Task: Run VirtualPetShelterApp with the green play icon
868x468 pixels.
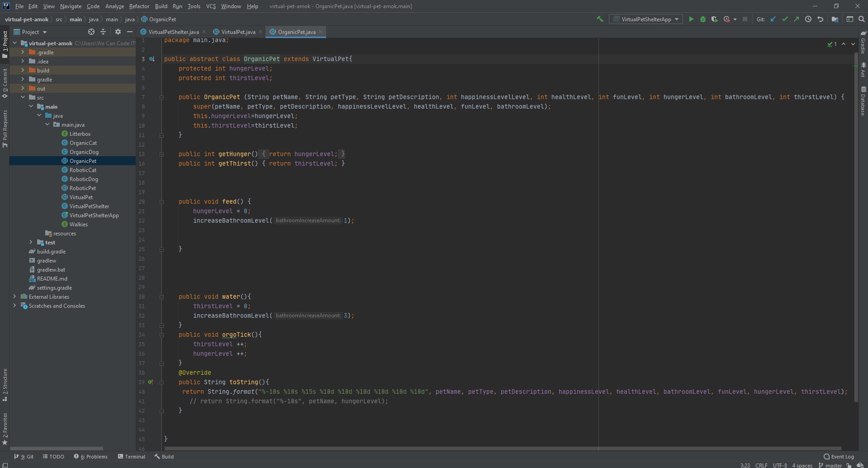Action: [x=691, y=19]
